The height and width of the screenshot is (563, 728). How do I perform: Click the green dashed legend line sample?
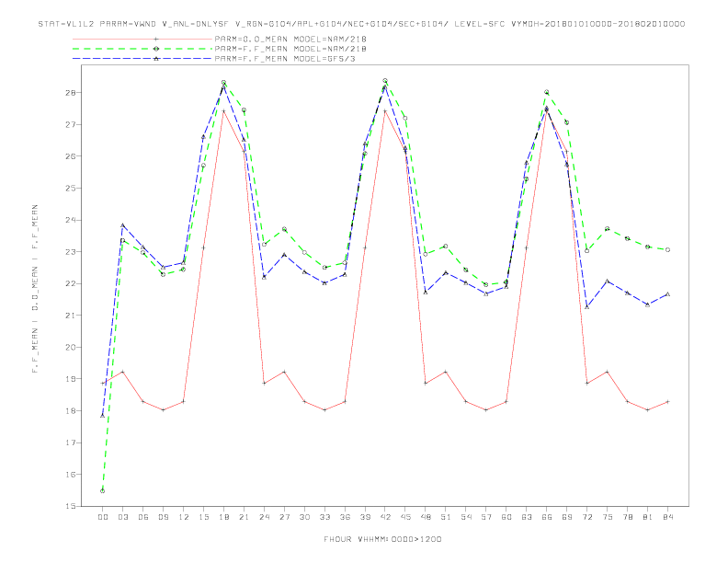tap(142, 49)
